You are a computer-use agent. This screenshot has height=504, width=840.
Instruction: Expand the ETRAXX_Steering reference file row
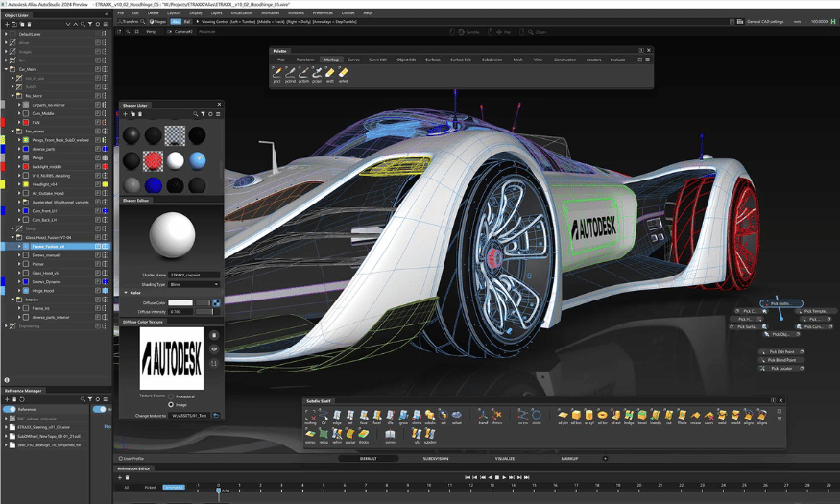point(7,427)
